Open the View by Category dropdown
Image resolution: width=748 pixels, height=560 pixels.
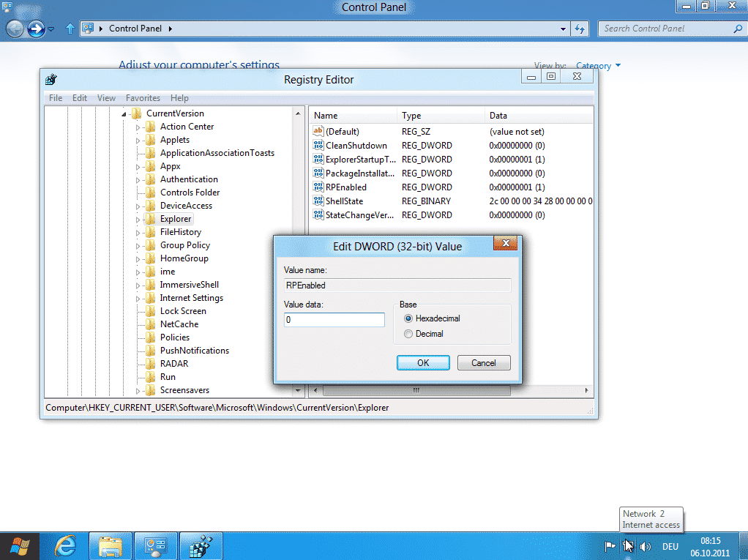[x=598, y=65]
